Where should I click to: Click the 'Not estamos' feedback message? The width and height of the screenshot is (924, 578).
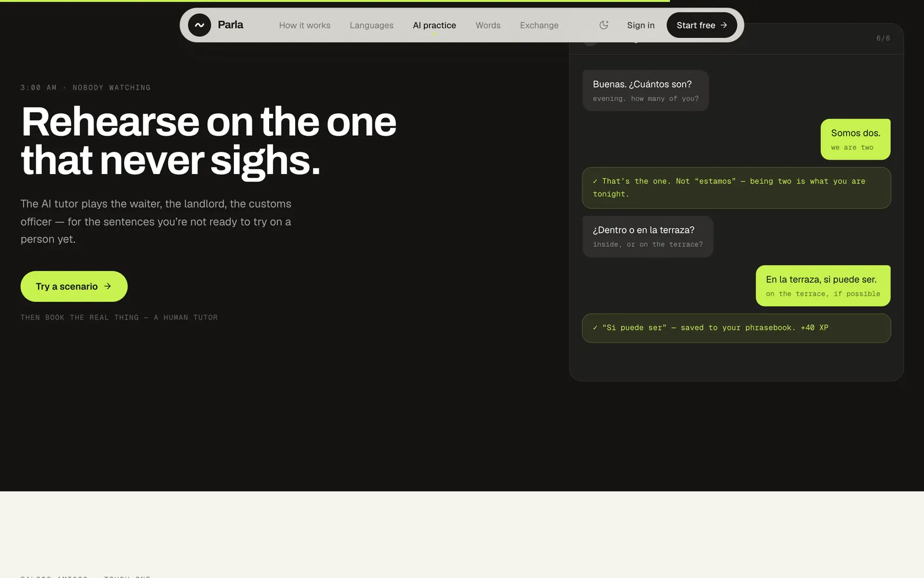tap(736, 188)
